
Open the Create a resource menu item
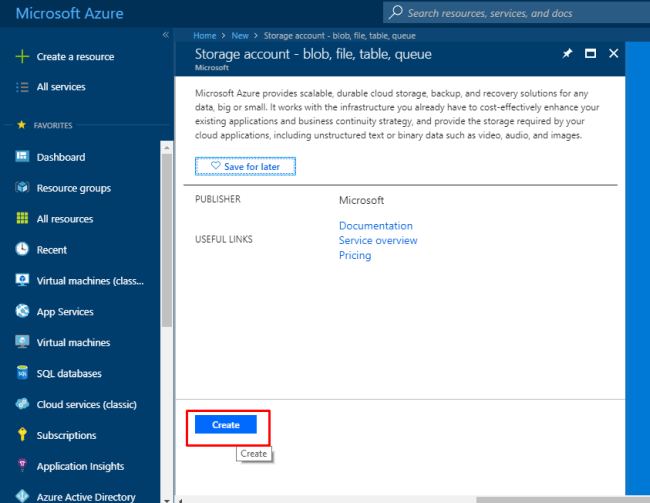75,57
